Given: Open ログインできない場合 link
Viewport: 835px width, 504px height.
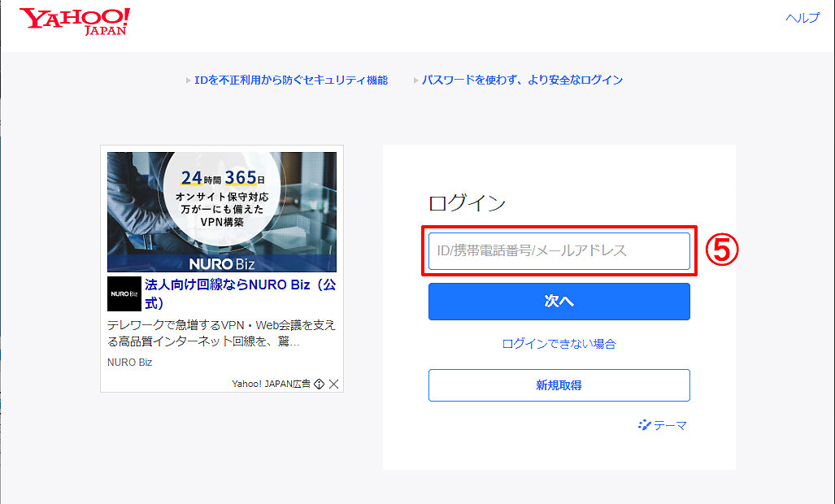Looking at the screenshot, I should click(x=559, y=344).
